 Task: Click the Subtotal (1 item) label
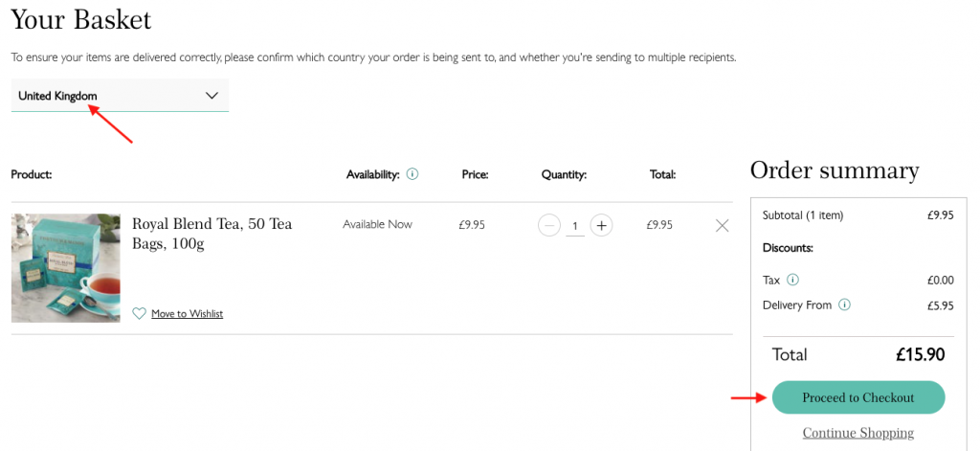[802, 214]
